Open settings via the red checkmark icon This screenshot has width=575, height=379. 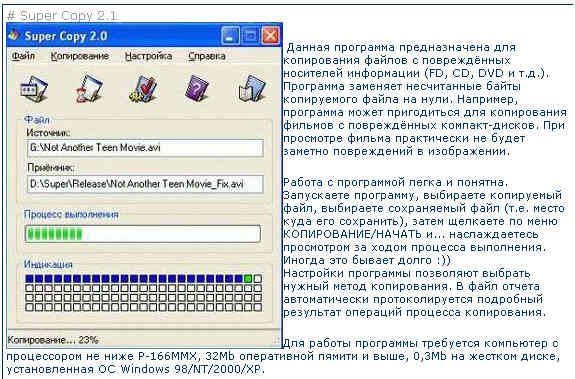coord(144,89)
